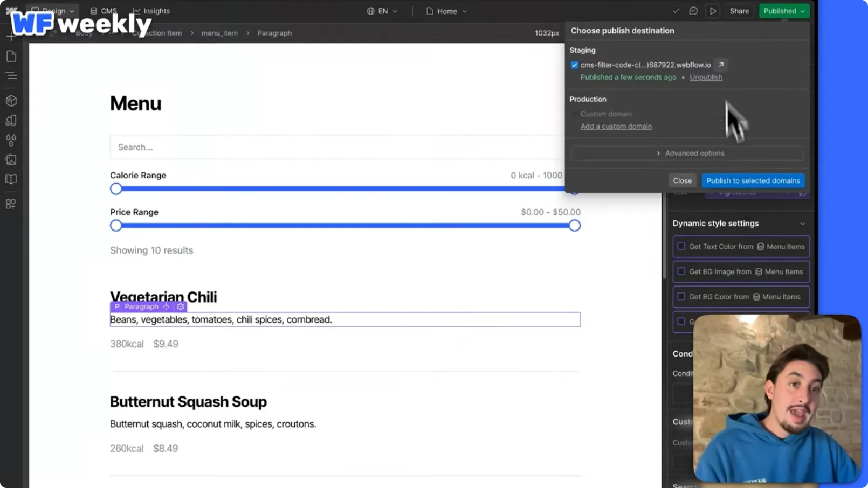
Task: Enable Get BG Image from Menu Items
Action: pos(681,271)
